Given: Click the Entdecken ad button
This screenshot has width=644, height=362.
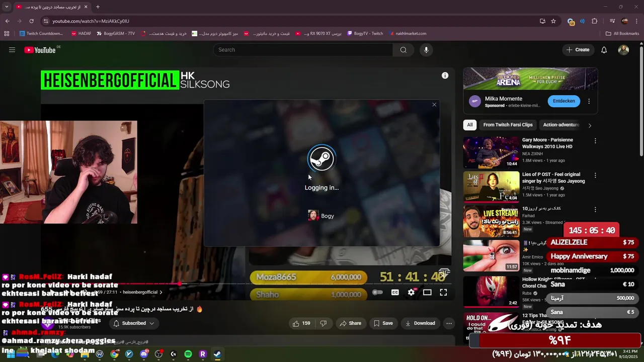Looking at the screenshot, I should [563, 101].
